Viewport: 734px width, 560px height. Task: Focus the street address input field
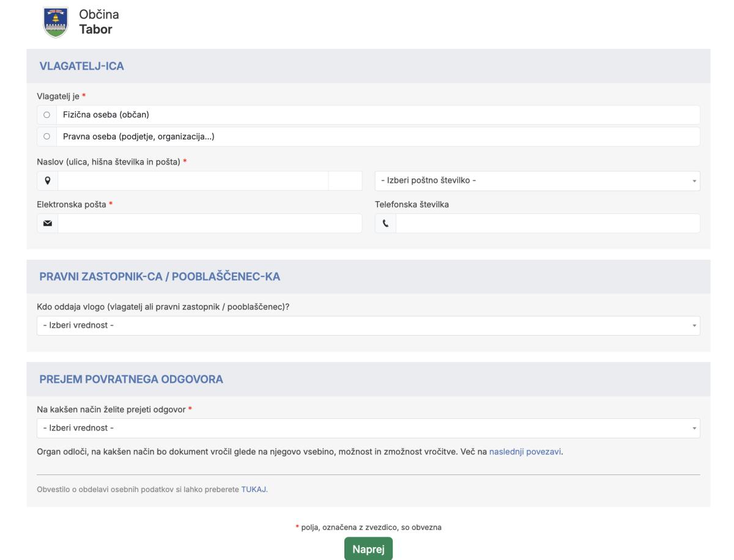(x=193, y=181)
